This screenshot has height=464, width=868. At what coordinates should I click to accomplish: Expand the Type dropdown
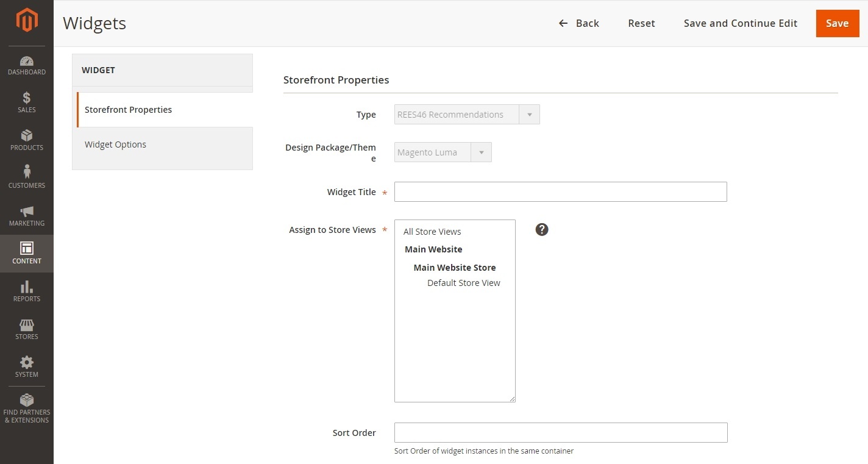click(x=529, y=114)
